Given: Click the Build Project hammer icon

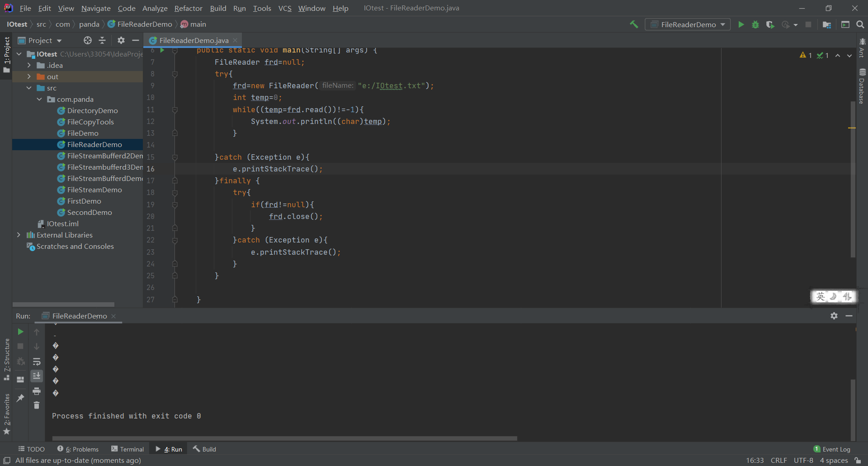Looking at the screenshot, I should pyautogui.click(x=634, y=24).
